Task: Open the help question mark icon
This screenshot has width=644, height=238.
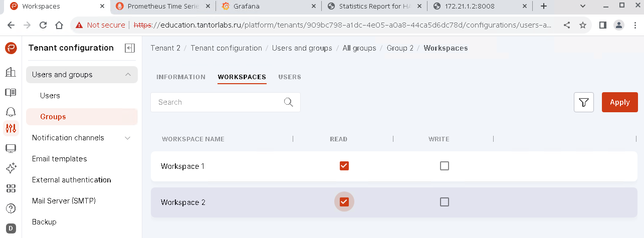Action: [11, 208]
